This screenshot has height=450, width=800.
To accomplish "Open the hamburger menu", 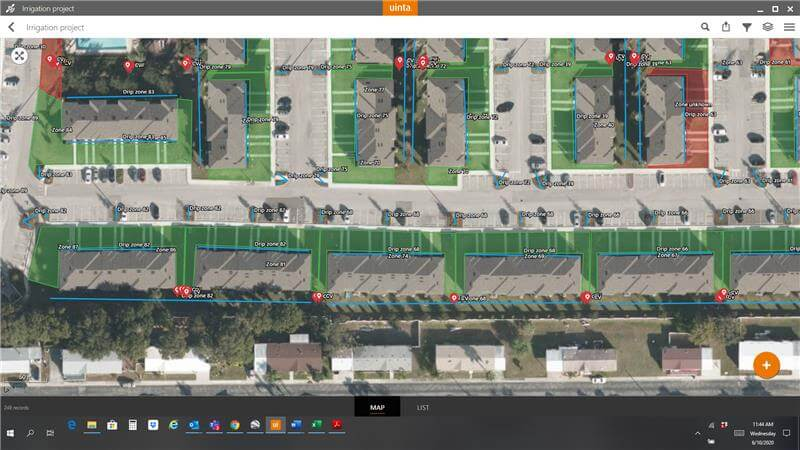I will tap(789, 27).
